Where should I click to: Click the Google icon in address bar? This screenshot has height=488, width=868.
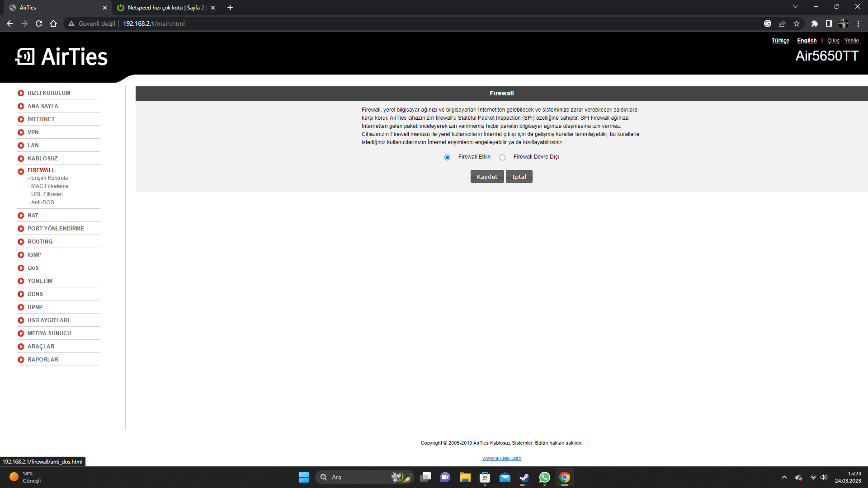(x=768, y=23)
